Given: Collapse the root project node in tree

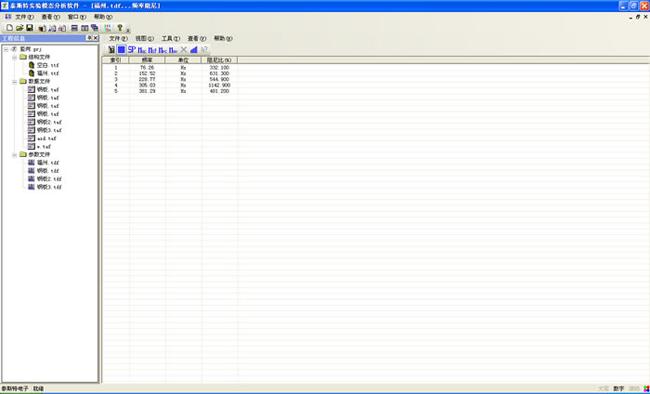Looking at the screenshot, I should tap(6, 49).
